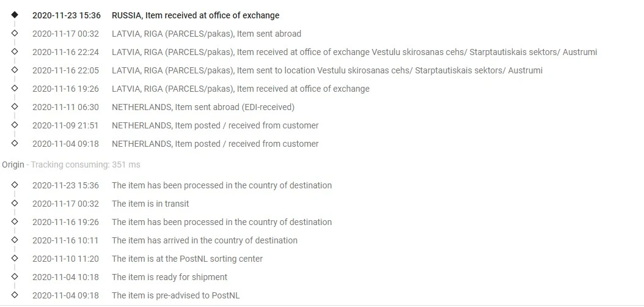Click marker for 'pre-advised to PostNL' entry
Image resolution: width=644 pixels, height=307 pixels.
coord(15,295)
